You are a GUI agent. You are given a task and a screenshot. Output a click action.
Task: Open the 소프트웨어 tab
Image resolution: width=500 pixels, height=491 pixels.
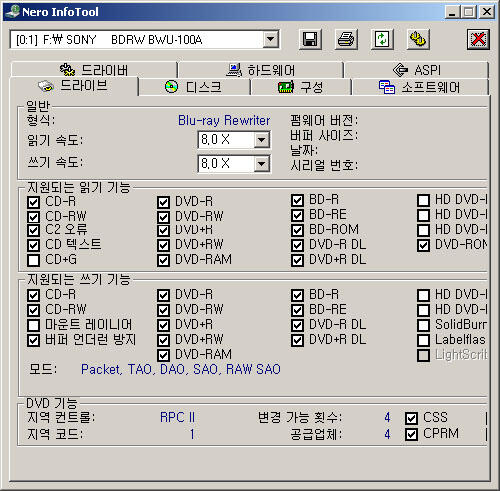pyautogui.click(x=420, y=87)
